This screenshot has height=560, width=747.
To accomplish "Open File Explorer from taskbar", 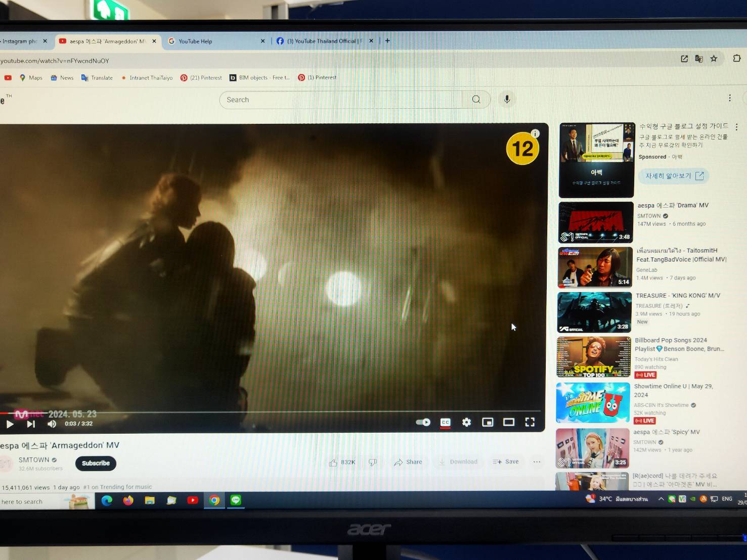I will click(150, 500).
